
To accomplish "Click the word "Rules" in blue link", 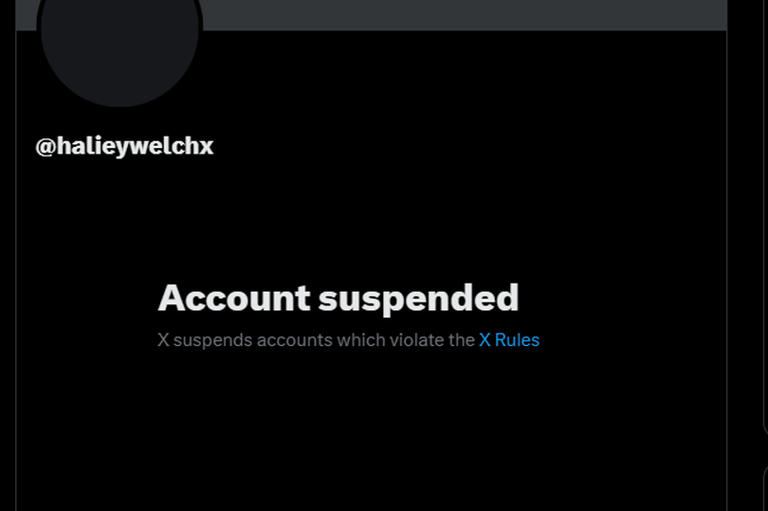I will (517, 340).
